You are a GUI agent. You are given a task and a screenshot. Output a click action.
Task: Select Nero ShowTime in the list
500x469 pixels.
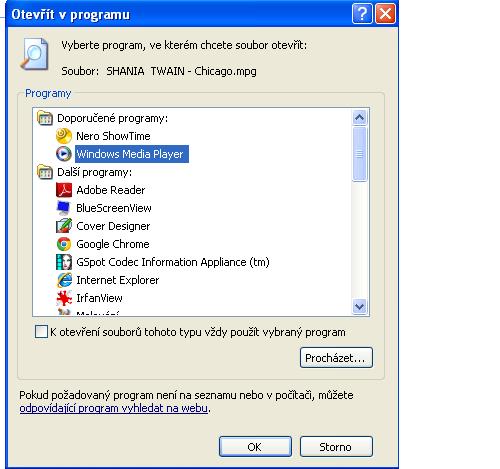pyautogui.click(x=113, y=136)
